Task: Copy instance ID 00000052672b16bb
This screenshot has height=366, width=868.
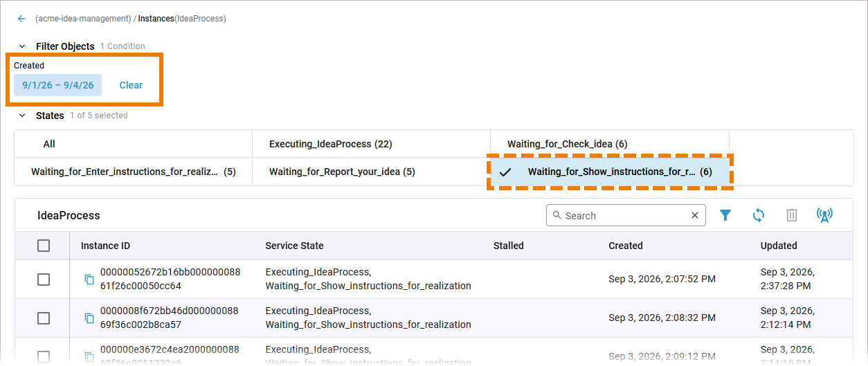Action: point(89,279)
